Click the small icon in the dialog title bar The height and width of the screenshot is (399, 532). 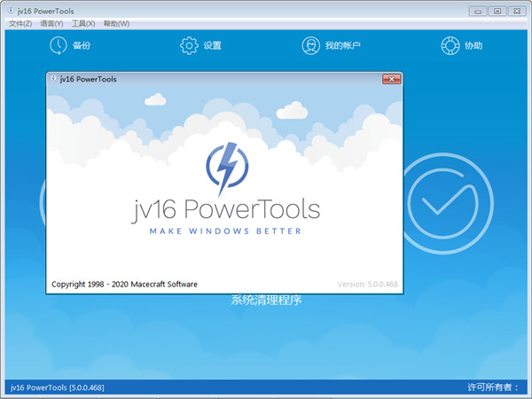(54, 79)
